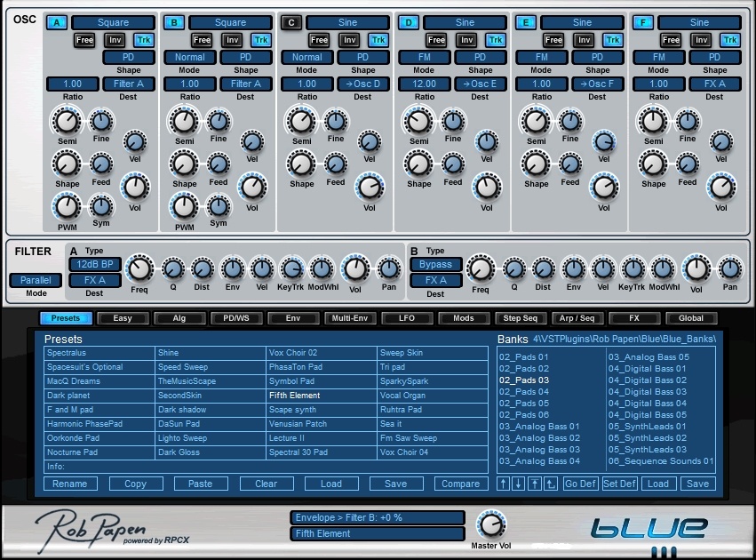Click the Compare button under presets
This screenshot has width=756, height=560.
pyautogui.click(x=460, y=484)
